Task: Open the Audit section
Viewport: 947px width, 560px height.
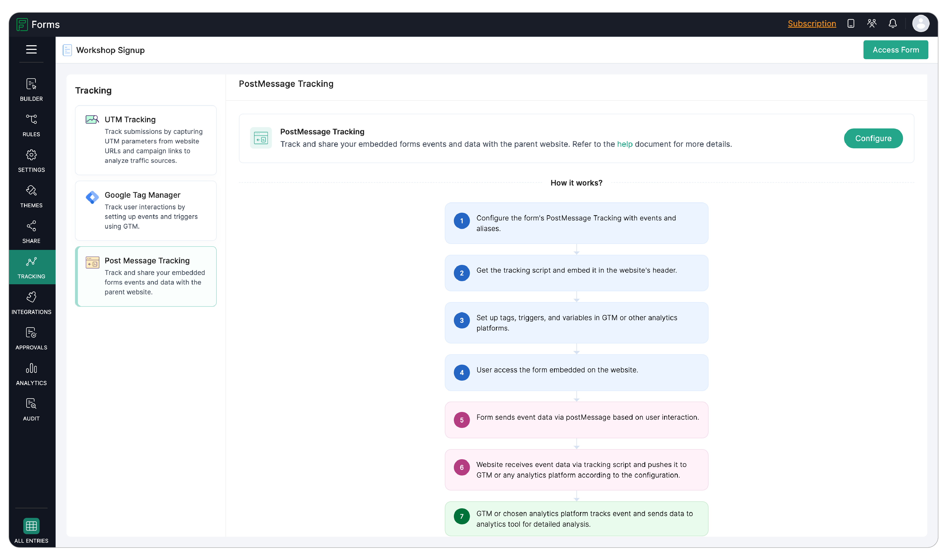Action: pyautogui.click(x=31, y=409)
